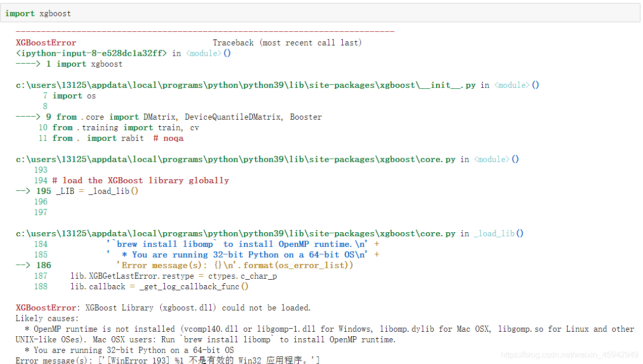Select the import xgboost code cell

[x=37, y=13]
